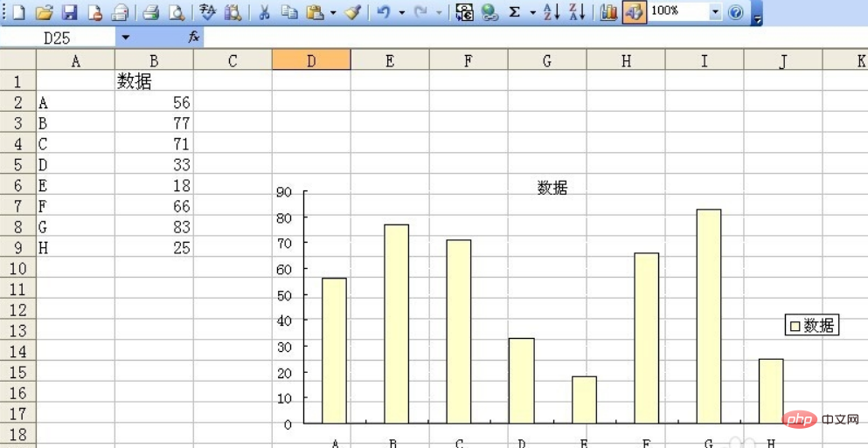Click the Open folder icon
The height and width of the screenshot is (448, 868).
click(x=44, y=11)
